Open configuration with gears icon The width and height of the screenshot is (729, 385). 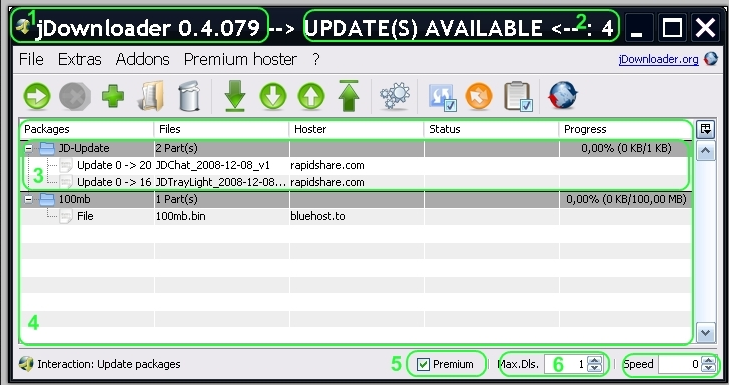coord(395,96)
